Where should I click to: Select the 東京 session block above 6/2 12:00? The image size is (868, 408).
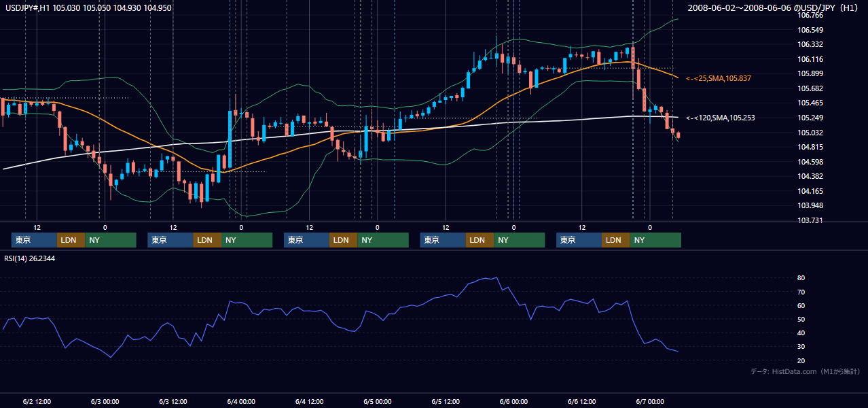pos(34,240)
